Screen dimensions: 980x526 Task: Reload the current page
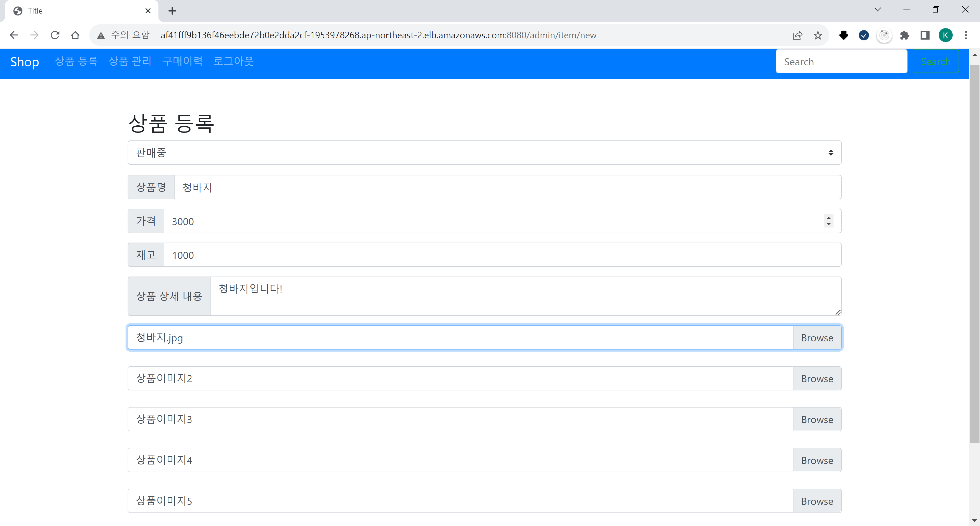coord(55,35)
